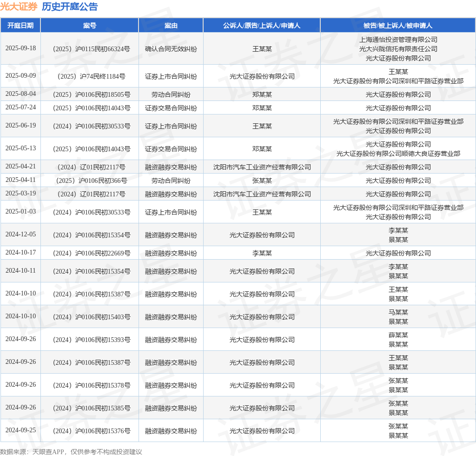This screenshot has height=456, width=476.
Task: Select date cell 2025-04-11
Action: point(20,180)
